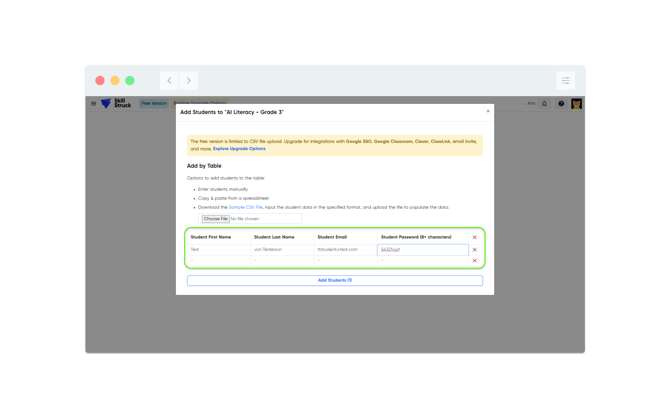
Task: Click the dialog title 'Add Students to AI Literacy'
Action: [x=232, y=112]
